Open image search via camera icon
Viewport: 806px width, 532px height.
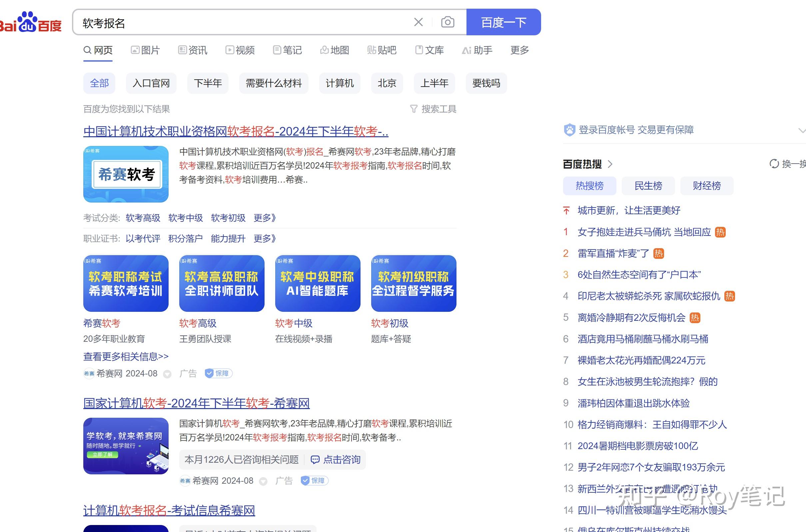pyautogui.click(x=447, y=22)
